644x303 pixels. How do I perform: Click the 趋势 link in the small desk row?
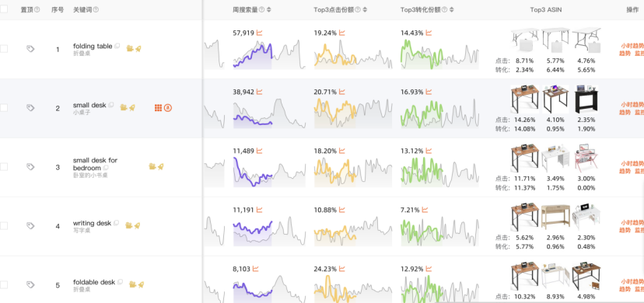click(x=625, y=112)
